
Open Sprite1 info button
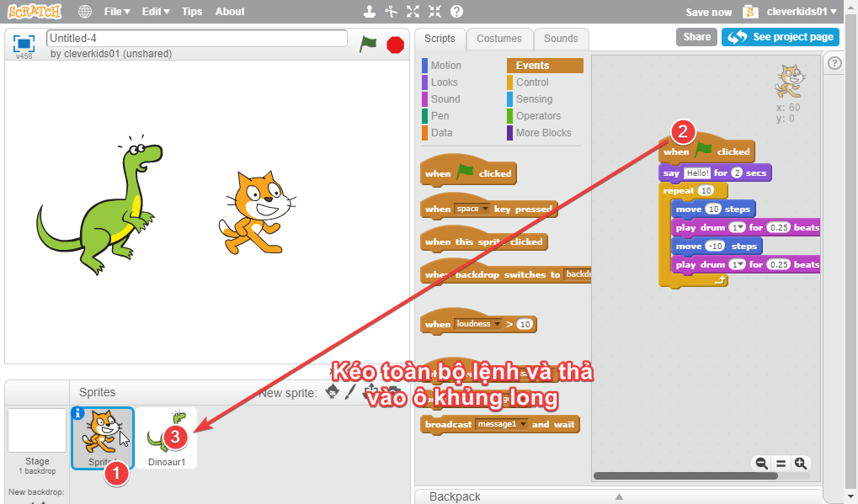coord(77,414)
